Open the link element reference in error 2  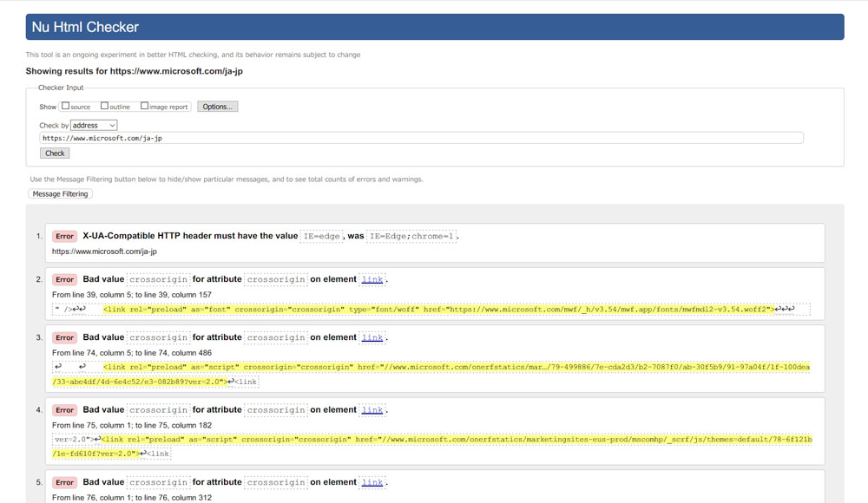coord(372,279)
